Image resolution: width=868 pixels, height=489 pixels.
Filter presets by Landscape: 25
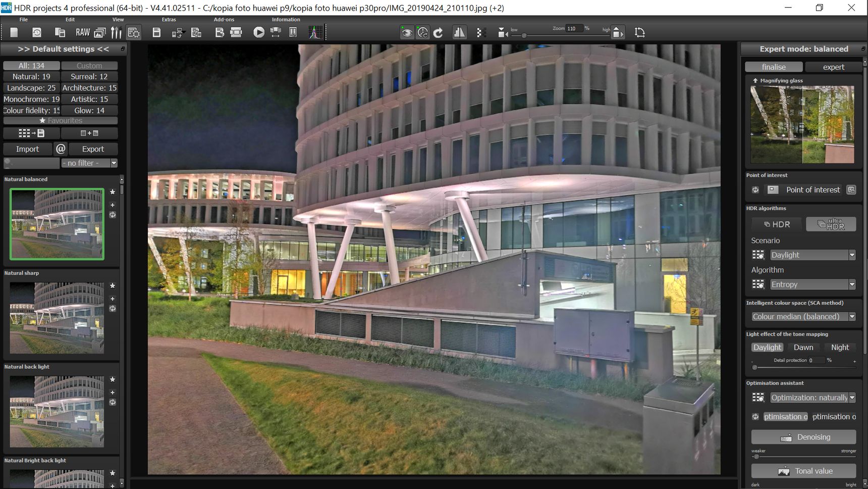click(x=31, y=88)
